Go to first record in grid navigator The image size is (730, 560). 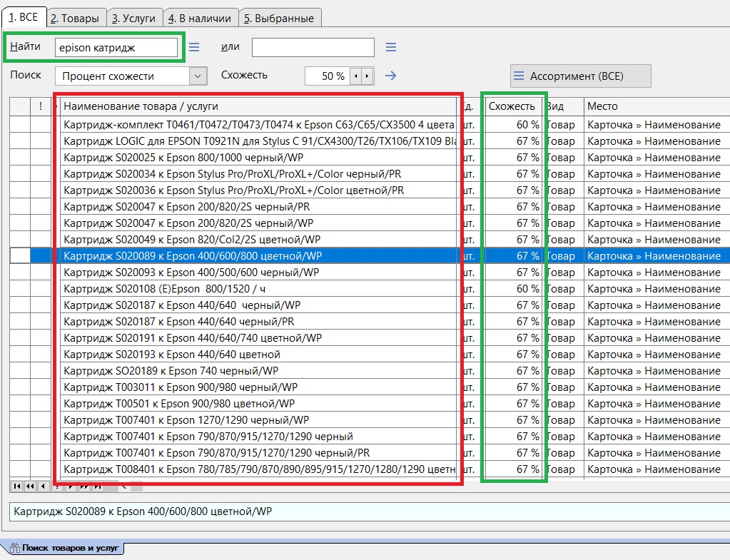click(17, 486)
